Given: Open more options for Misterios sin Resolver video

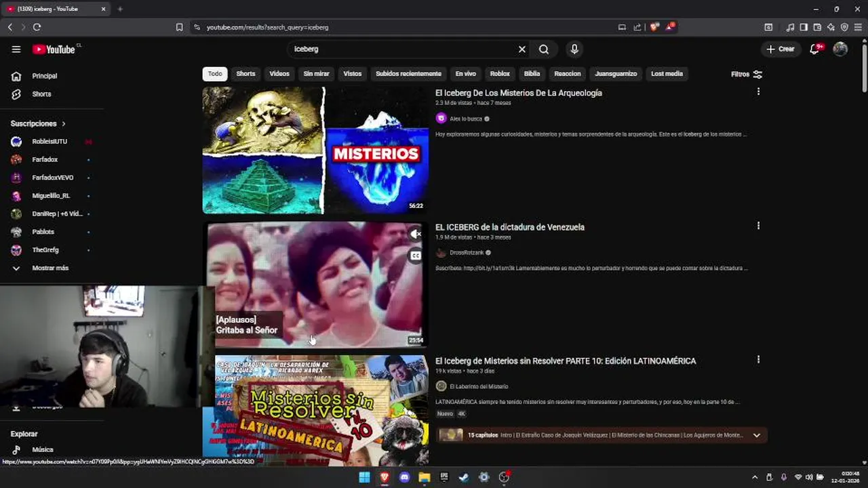Looking at the screenshot, I should tap(758, 360).
